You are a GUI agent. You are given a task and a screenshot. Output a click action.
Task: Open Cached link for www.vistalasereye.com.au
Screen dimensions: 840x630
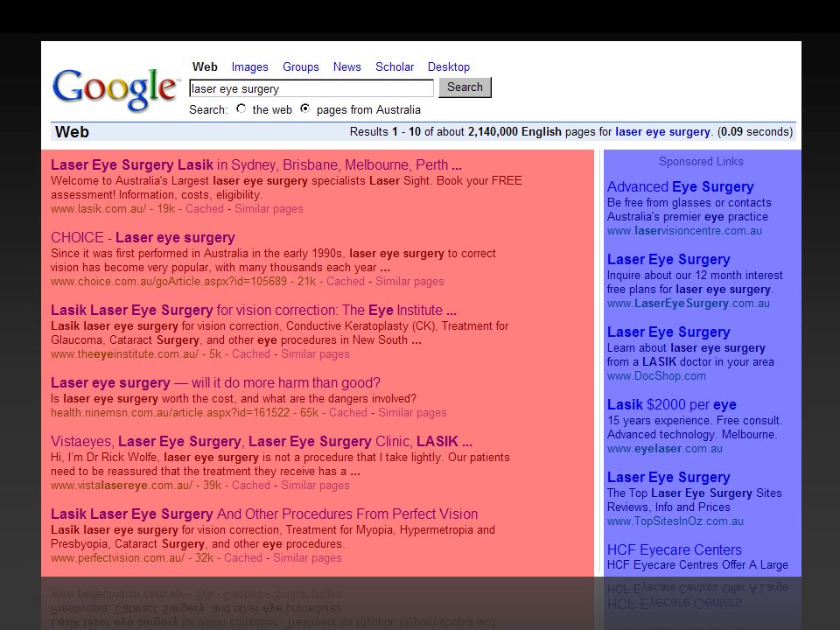[251, 486]
